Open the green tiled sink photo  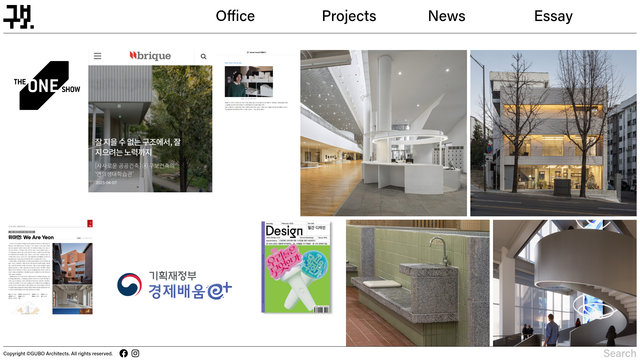(418, 283)
